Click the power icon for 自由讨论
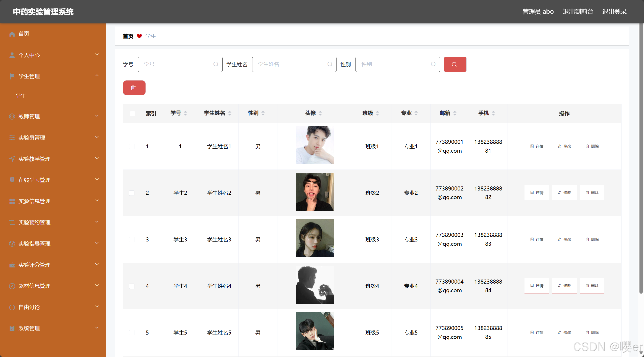 (x=12, y=307)
